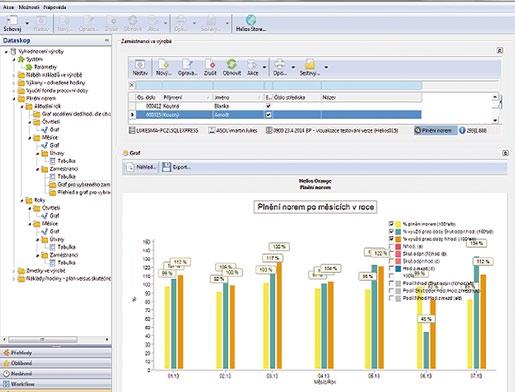Collapse the Plnění norem tree node

click(14, 99)
